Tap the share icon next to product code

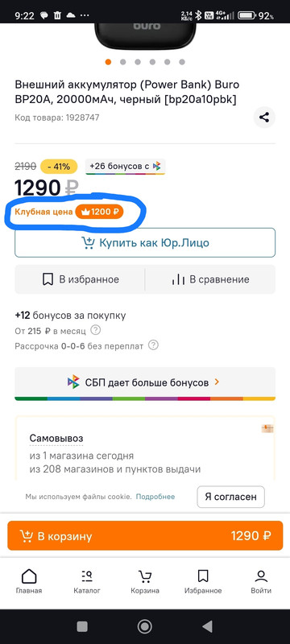[x=264, y=118]
